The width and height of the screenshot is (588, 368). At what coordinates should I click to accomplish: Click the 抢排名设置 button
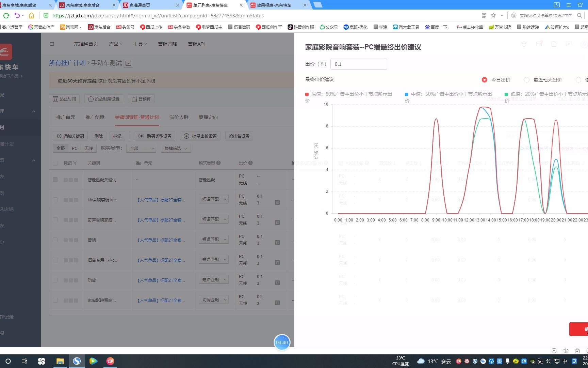coord(239,136)
